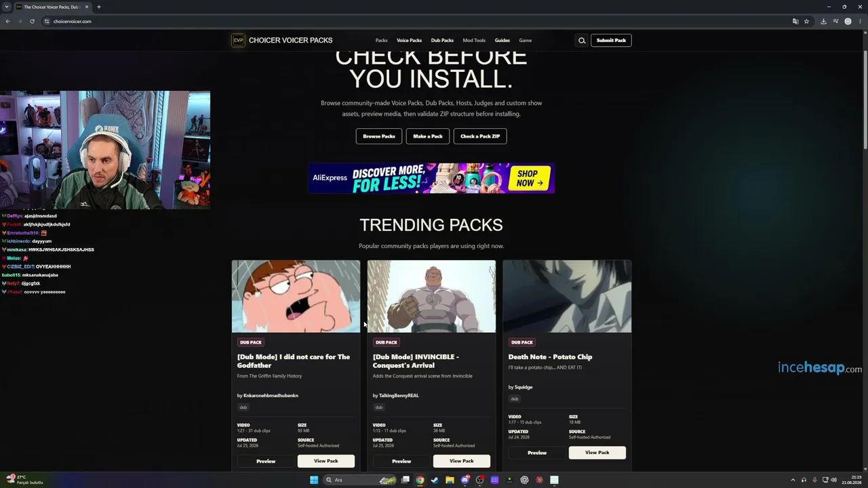This screenshot has width=868, height=488.
Task: Open the Chrome three-dot menu
Action: tap(859, 21)
